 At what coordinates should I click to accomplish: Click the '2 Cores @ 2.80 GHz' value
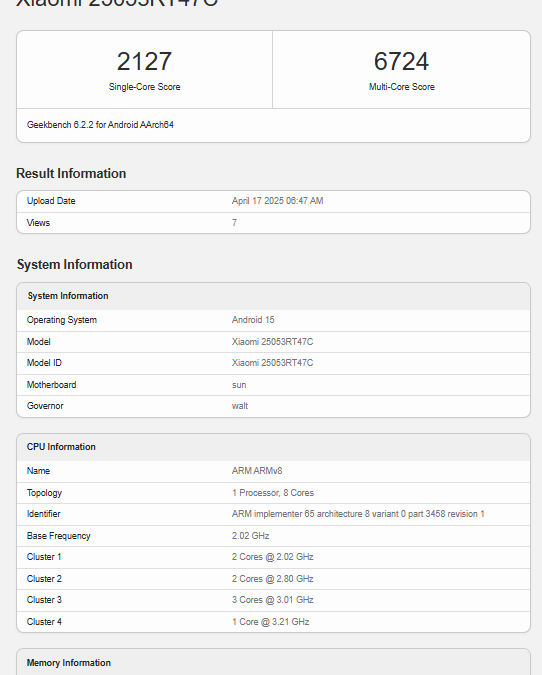(x=273, y=579)
